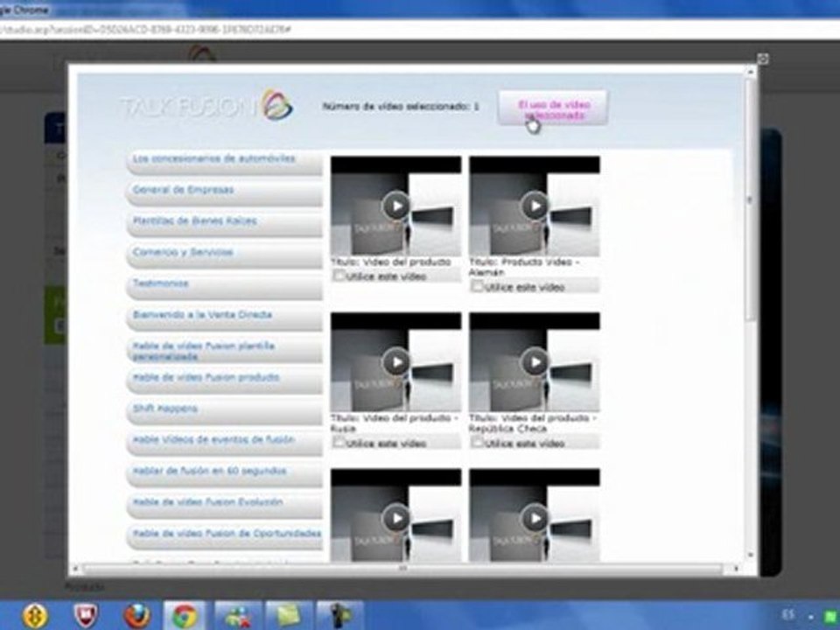Image resolution: width=840 pixels, height=630 pixels.
Task: Click the 'Título: Video del producto' caption
Action: point(390,262)
